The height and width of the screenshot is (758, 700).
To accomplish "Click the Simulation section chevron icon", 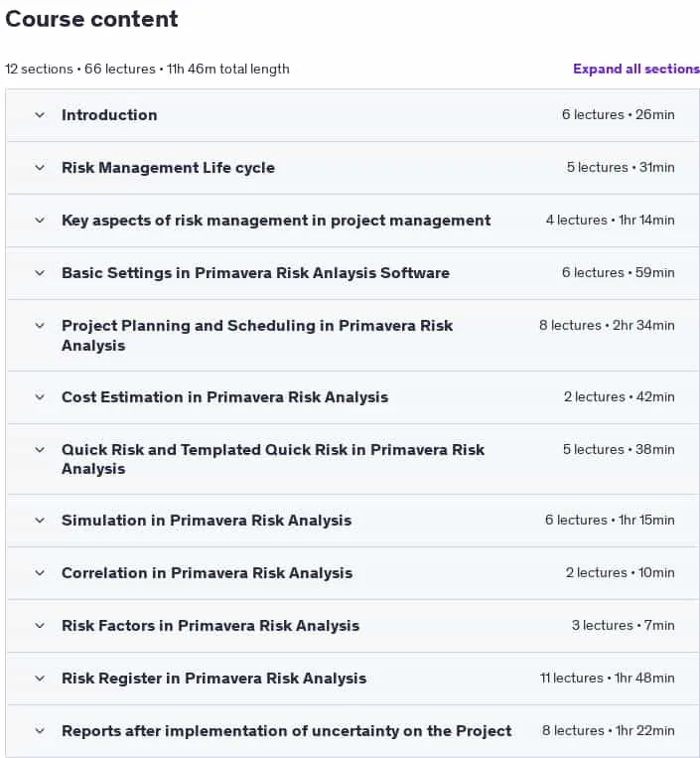I will 40,521.
